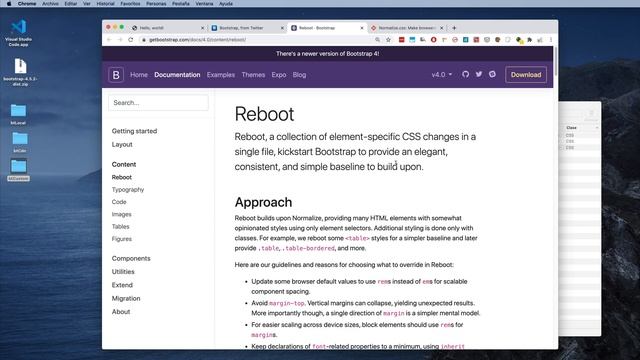Expand Components in the sidebar
640x360 pixels.
coord(131,258)
